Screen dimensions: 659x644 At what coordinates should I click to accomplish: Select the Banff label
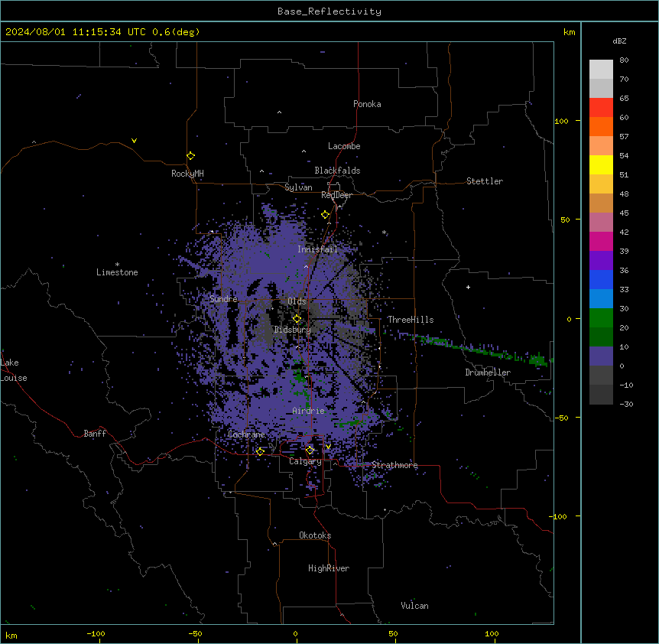click(95, 434)
